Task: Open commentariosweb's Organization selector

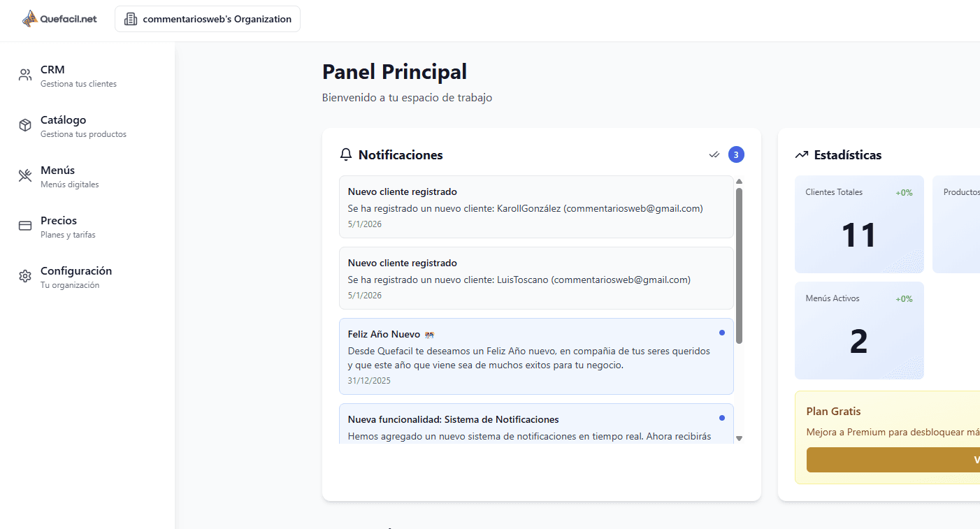Action: tap(208, 19)
